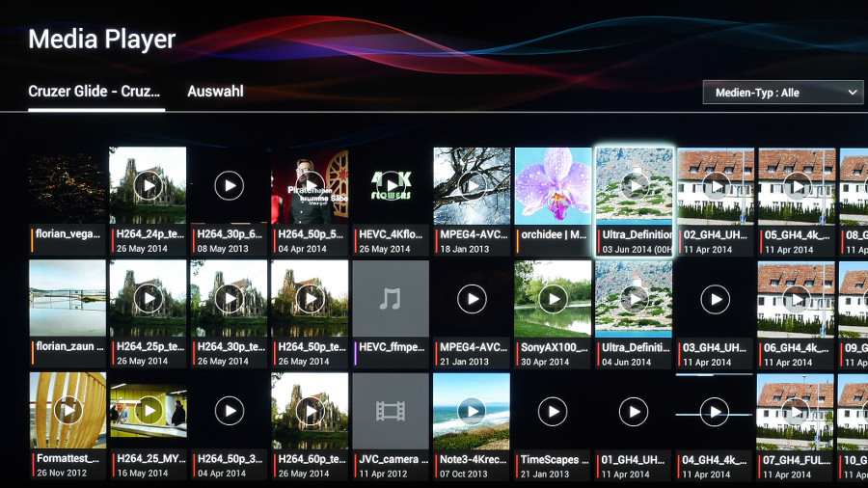The image size is (868, 488).
Task: Click the 21 Jan 2013 date under TimeScapes
Action: pos(545,474)
